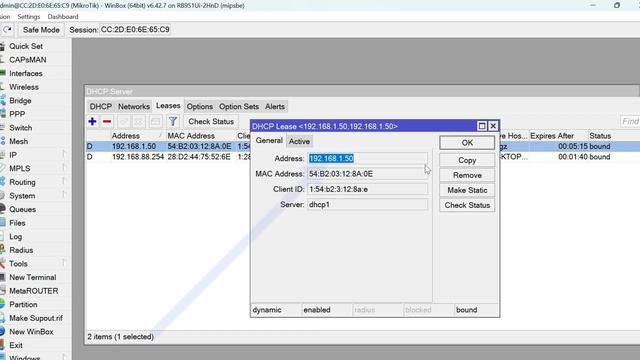
Task: Expand the Tools submenu in sidebar
Action: (x=18, y=264)
